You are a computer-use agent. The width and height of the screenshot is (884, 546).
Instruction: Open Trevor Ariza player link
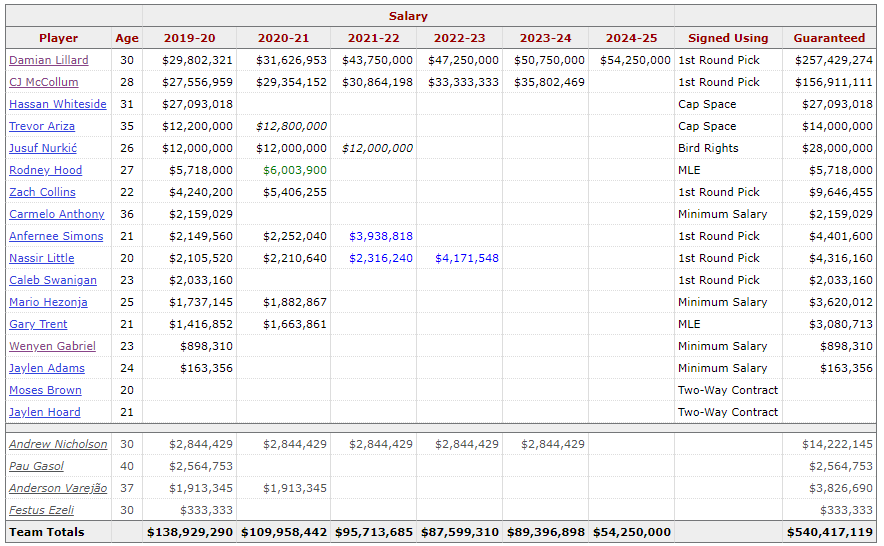click(x=42, y=126)
